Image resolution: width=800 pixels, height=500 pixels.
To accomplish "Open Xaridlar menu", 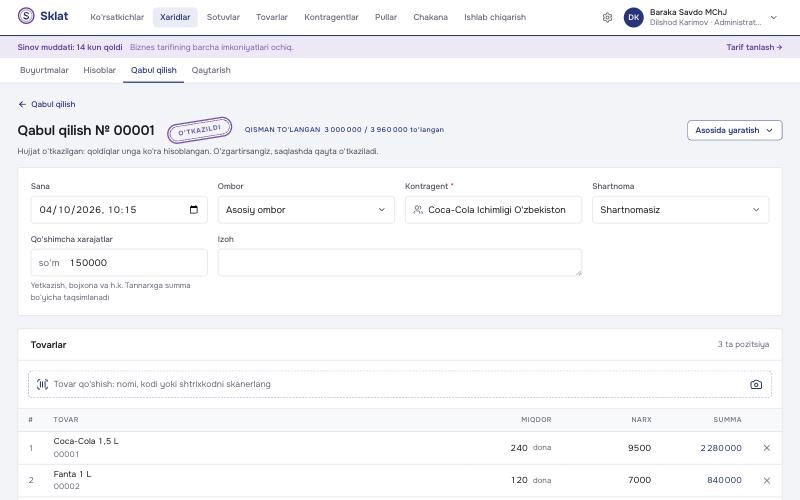I will 175,17.
